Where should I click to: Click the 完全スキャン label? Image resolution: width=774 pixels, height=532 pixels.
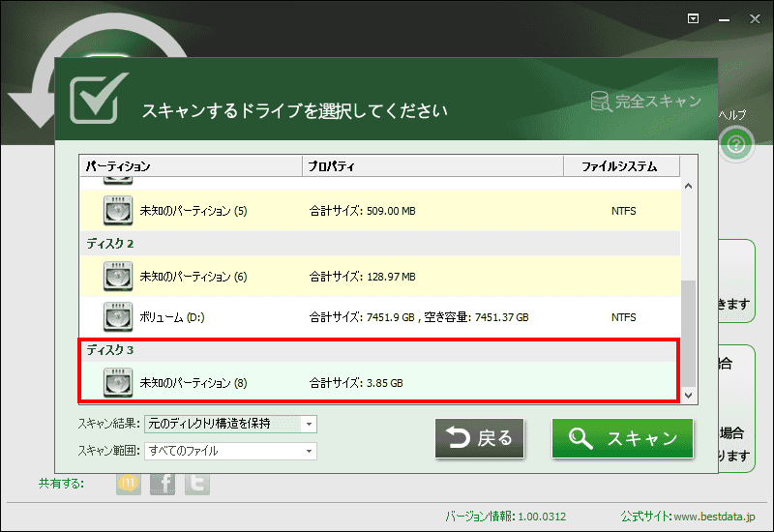658,102
